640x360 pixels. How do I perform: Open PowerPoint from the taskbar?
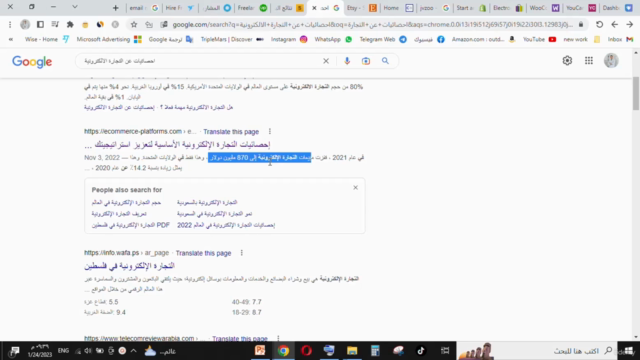[260, 351]
